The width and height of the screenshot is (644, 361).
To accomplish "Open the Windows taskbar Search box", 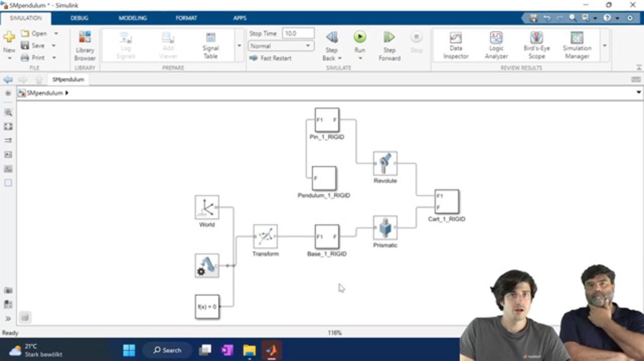I will click(167, 350).
